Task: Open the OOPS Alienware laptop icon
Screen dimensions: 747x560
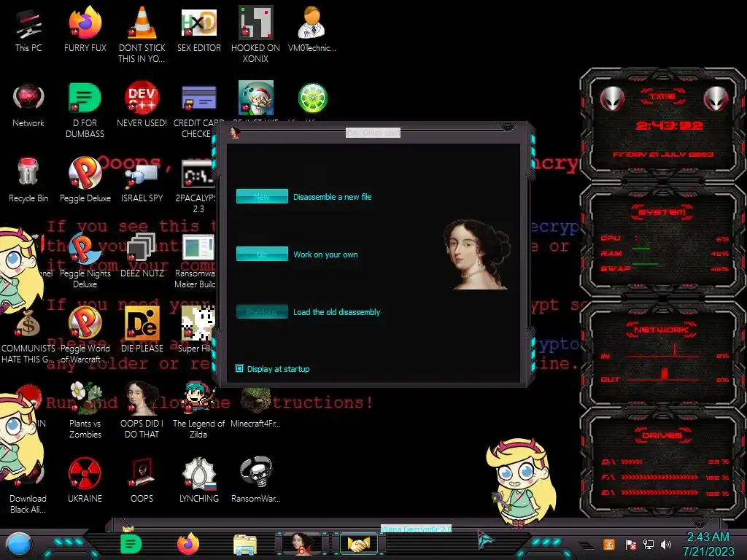Action: click(142, 480)
